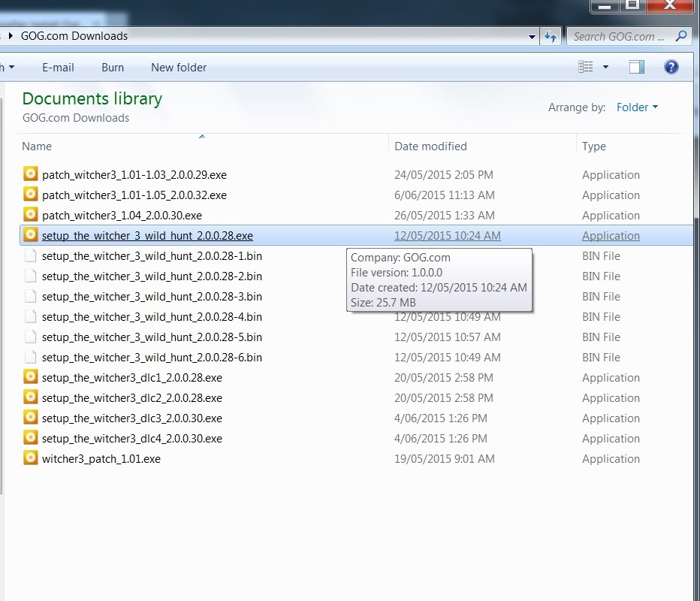Click the setup_the_witcher3_dlc4 installer icon
700x601 pixels.
30,437
